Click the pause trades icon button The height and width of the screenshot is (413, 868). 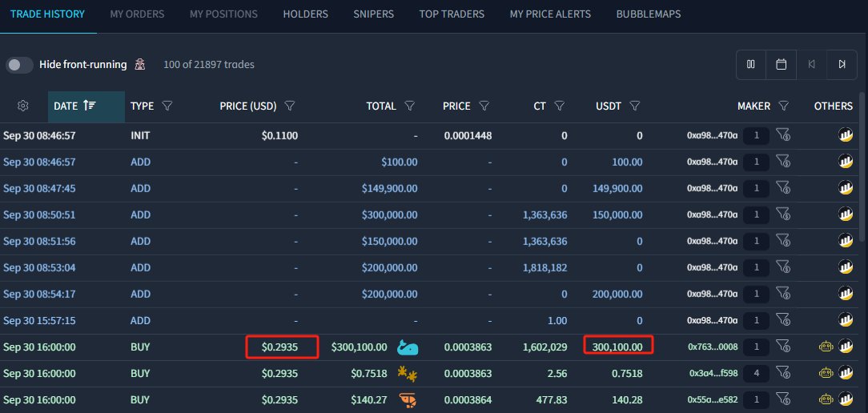tap(750, 65)
